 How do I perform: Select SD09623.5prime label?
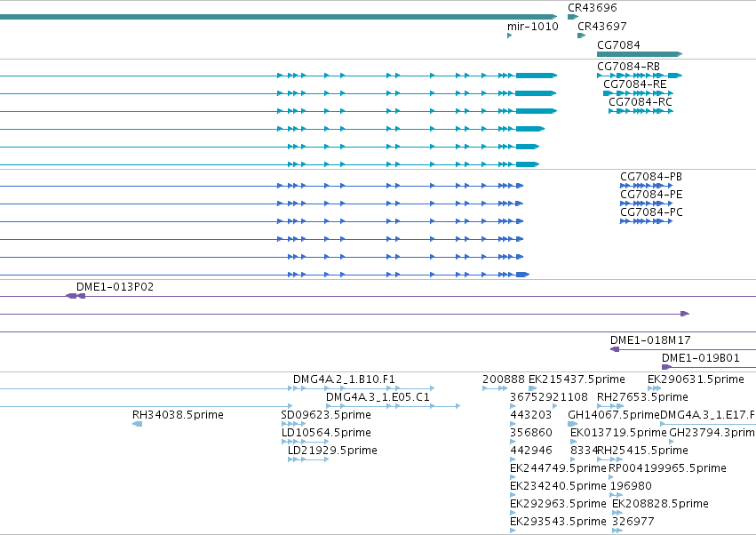pos(326,415)
